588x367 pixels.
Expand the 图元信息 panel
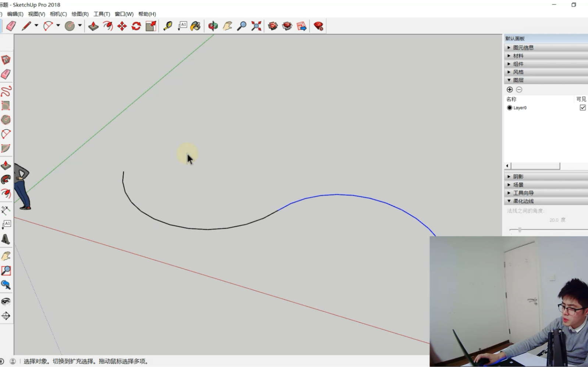point(546,48)
